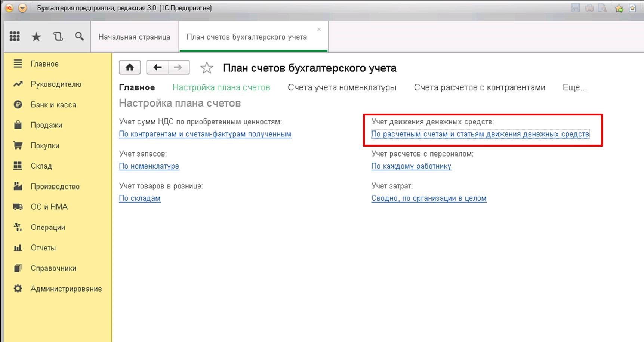This screenshot has height=342, width=644.
Task: Click the По номенклатуре inventory link
Action: (x=149, y=166)
